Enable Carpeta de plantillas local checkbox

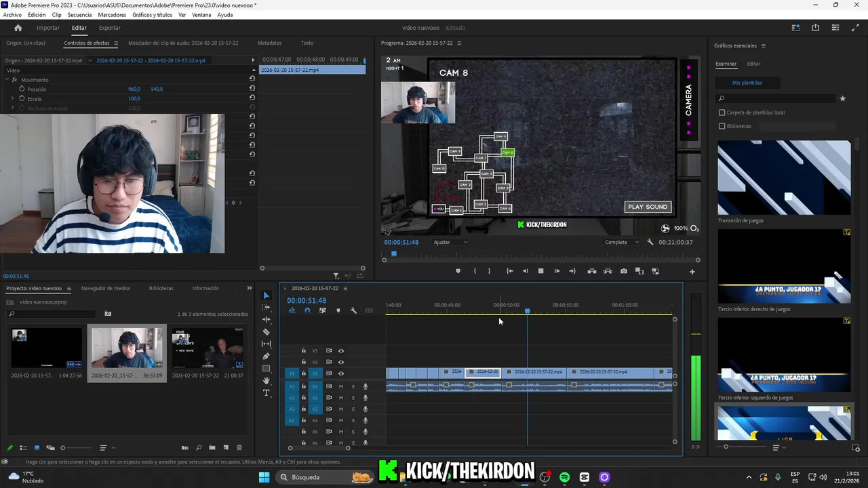(722, 113)
